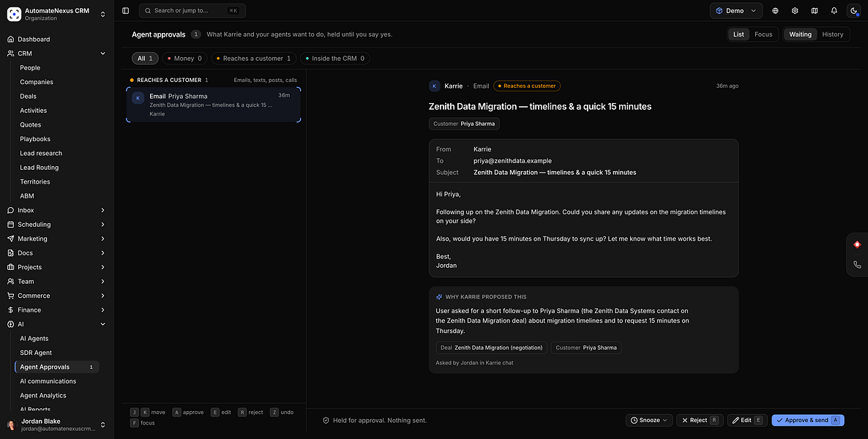Filter approvals by All
This screenshot has width=868, height=439.
(145, 58)
